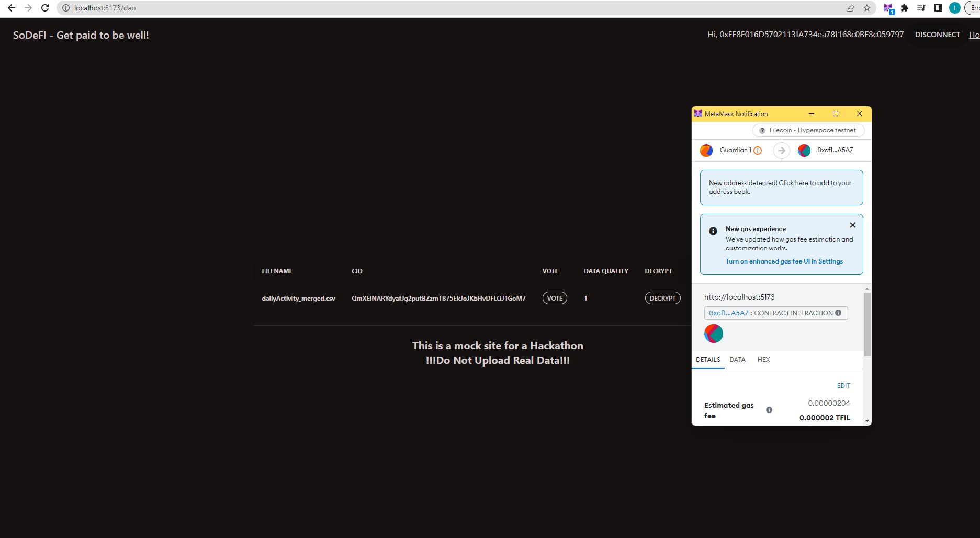The height and width of the screenshot is (538, 980).
Task: Edit the gas fee
Action: pos(843,386)
